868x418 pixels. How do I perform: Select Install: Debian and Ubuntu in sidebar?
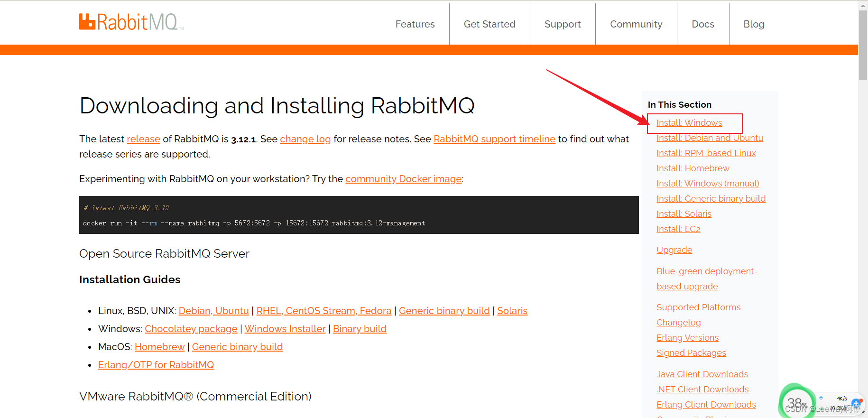[x=710, y=138]
